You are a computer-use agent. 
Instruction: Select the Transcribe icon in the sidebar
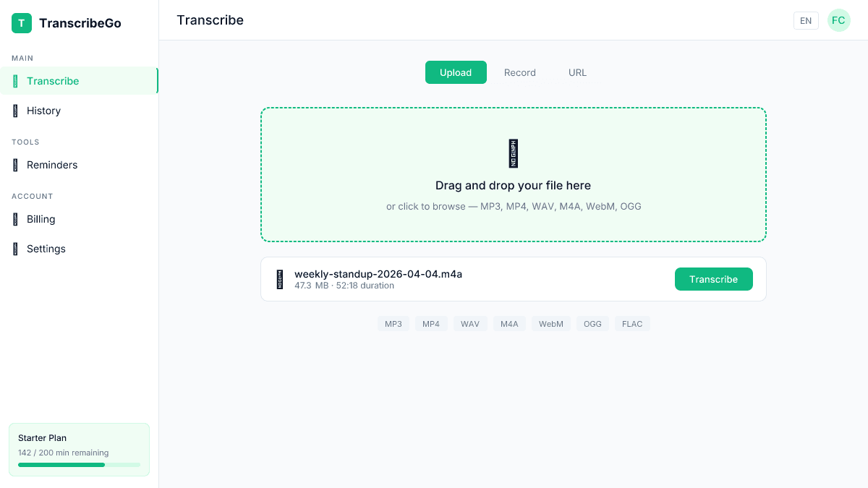pyautogui.click(x=16, y=80)
